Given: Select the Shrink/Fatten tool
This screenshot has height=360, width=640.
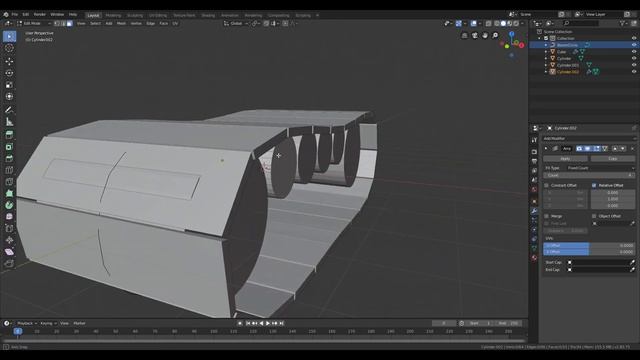Looking at the screenshot, I should point(9,240).
